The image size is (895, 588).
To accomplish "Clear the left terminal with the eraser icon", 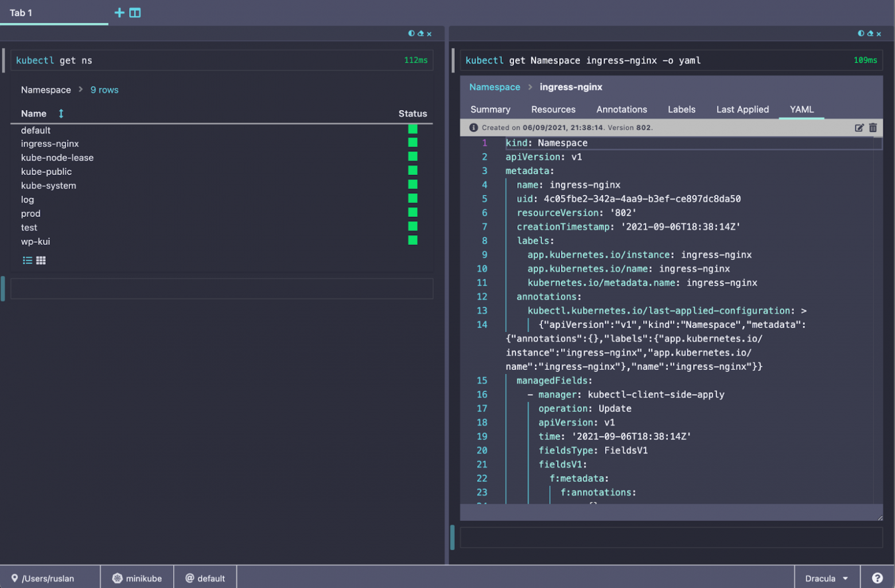I will pyautogui.click(x=421, y=34).
